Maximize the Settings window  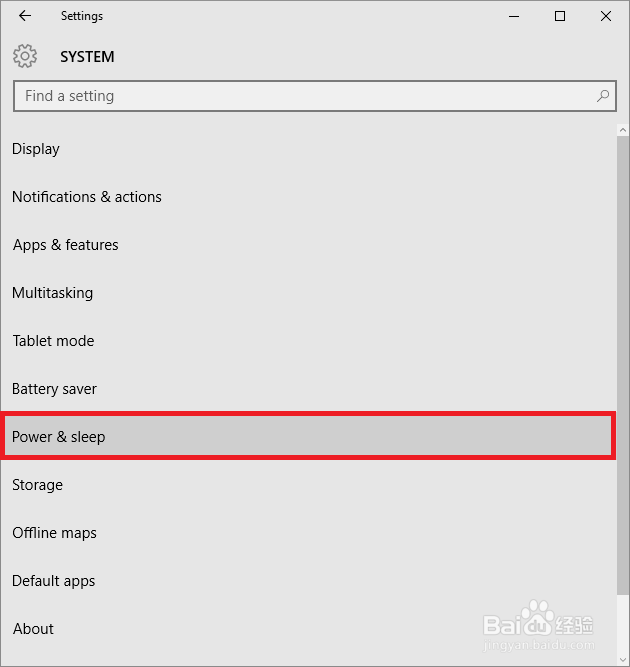point(560,16)
